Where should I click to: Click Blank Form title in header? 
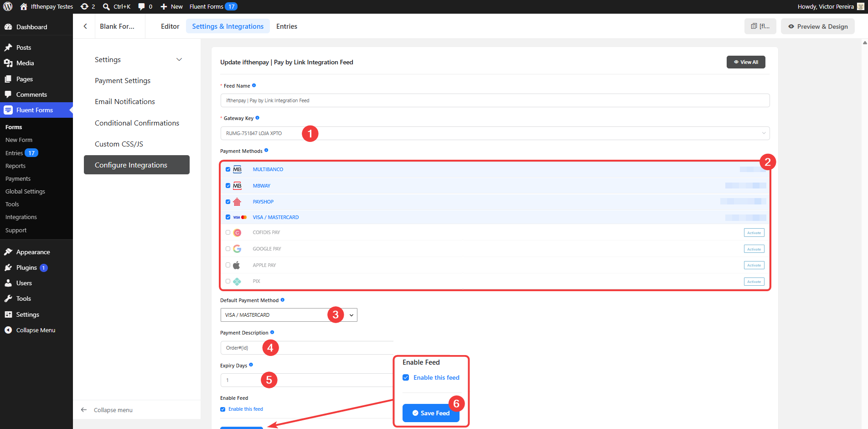click(x=117, y=26)
